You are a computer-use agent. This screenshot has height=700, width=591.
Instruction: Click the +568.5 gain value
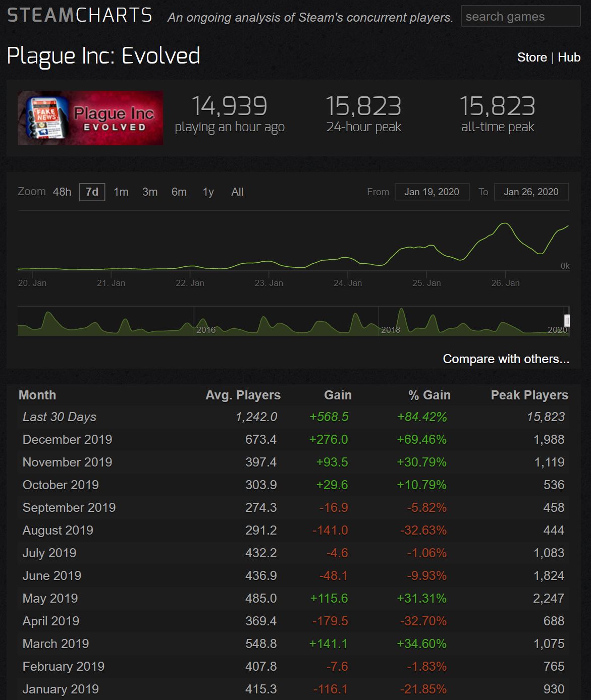tap(329, 417)
